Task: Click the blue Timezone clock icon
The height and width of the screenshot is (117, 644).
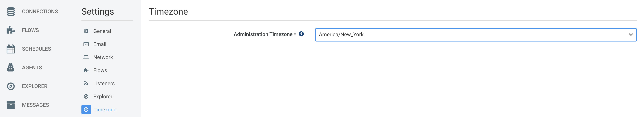Action: pyautogui.click(x=86, y=110)
